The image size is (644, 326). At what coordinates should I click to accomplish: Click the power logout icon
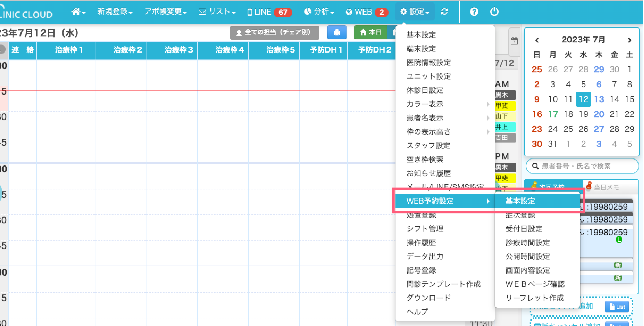[494, 12]
